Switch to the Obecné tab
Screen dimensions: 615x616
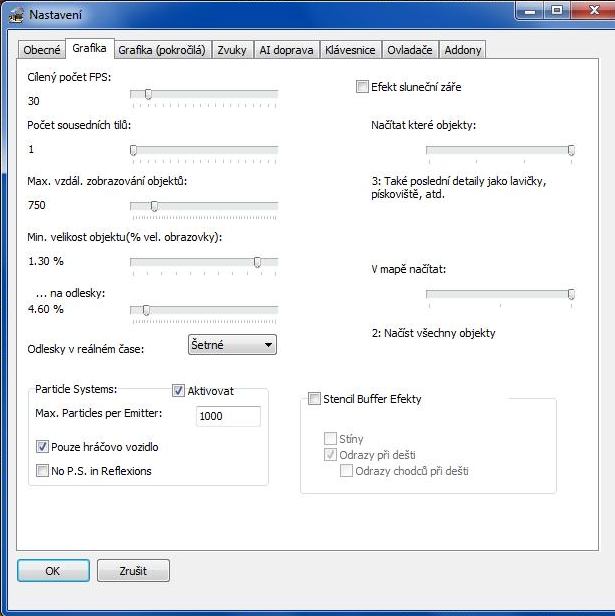click(42, 50)
